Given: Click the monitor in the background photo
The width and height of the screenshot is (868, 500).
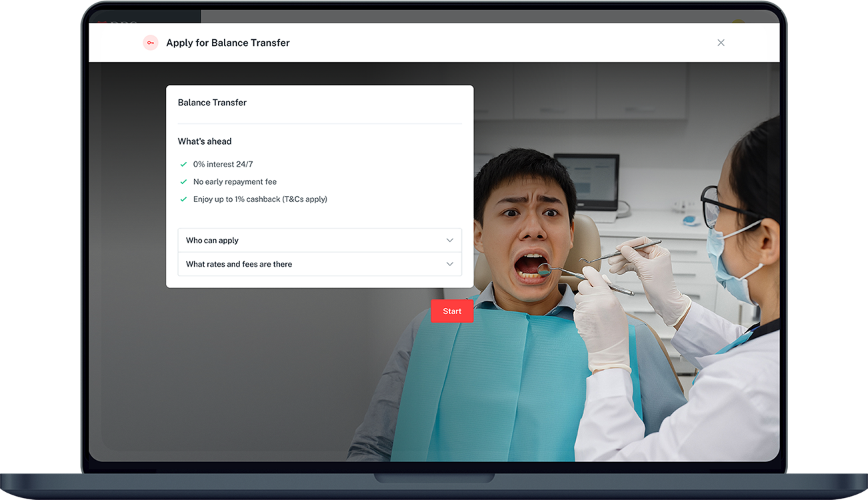Looking at the screenshot, I should coord(587,180).
